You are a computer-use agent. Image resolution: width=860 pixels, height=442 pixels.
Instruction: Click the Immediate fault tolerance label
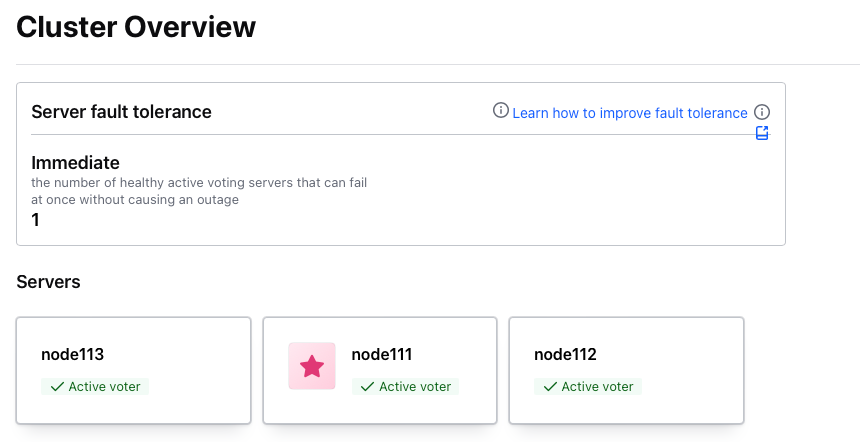coord(75,162)
